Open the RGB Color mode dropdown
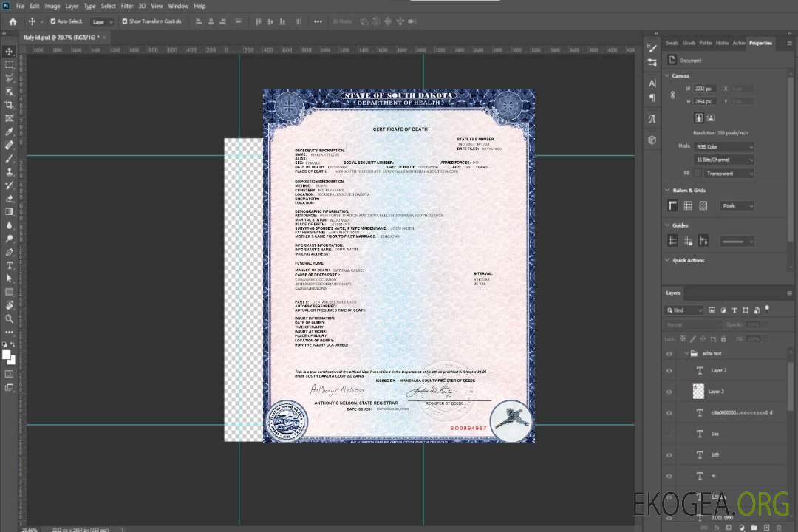 pos(724,146)
